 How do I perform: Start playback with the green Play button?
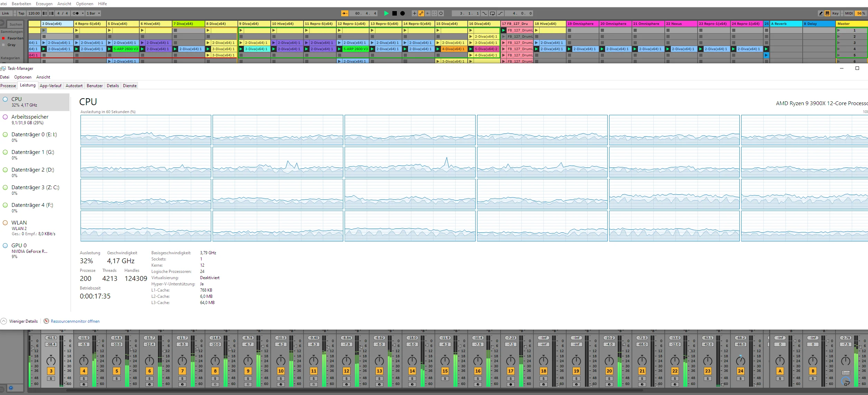click(386, 13)
